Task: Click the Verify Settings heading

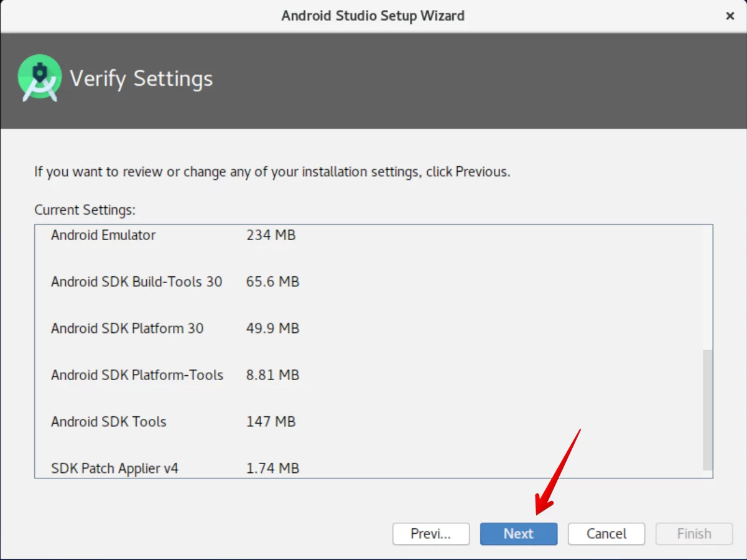Action: (141, 79)
